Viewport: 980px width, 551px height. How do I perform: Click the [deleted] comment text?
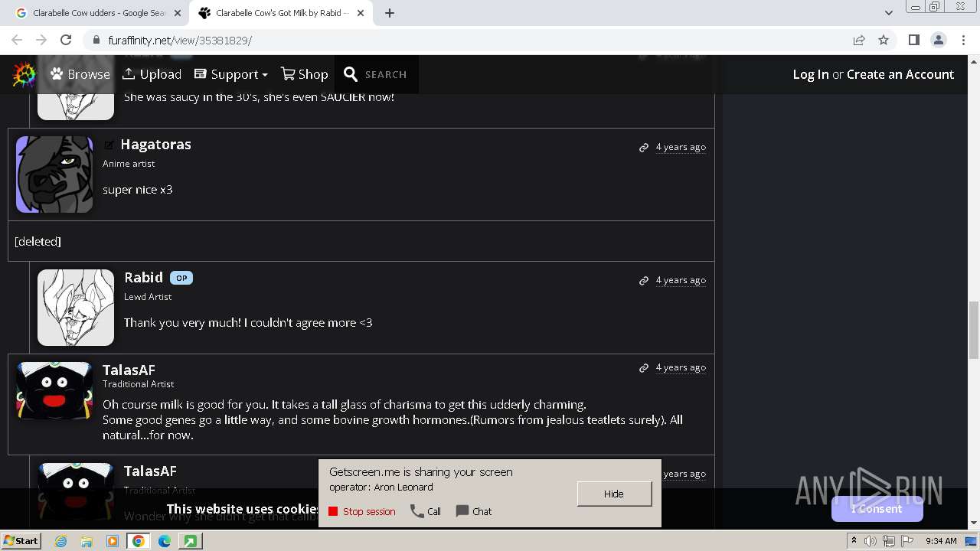38,241
